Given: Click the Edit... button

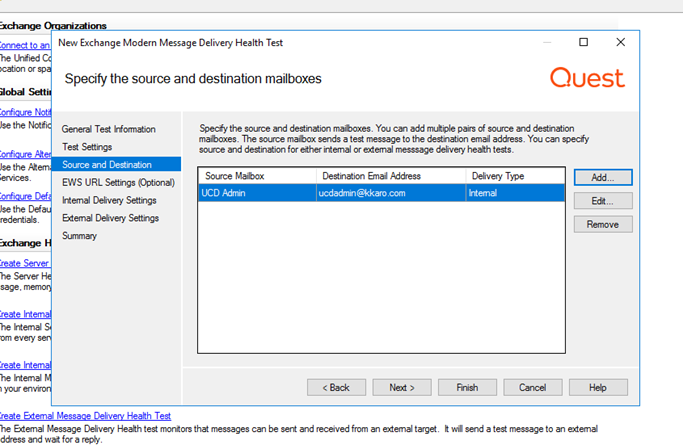Looking at the screenshot, I should [603, 201].
